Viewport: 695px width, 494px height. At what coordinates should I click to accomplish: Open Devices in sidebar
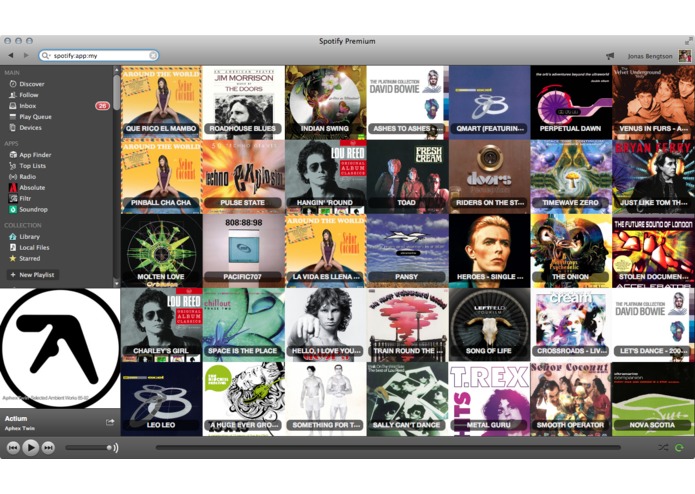[x=30, y=128]
